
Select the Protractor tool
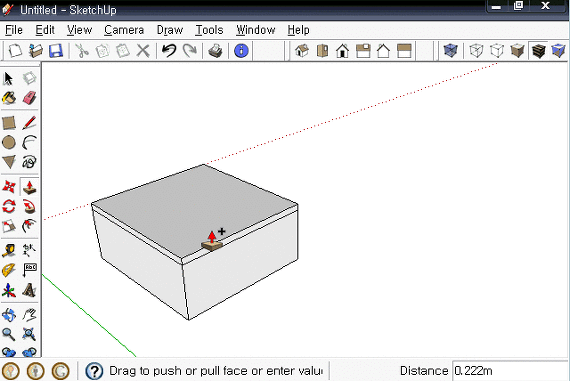coord(9,270)
